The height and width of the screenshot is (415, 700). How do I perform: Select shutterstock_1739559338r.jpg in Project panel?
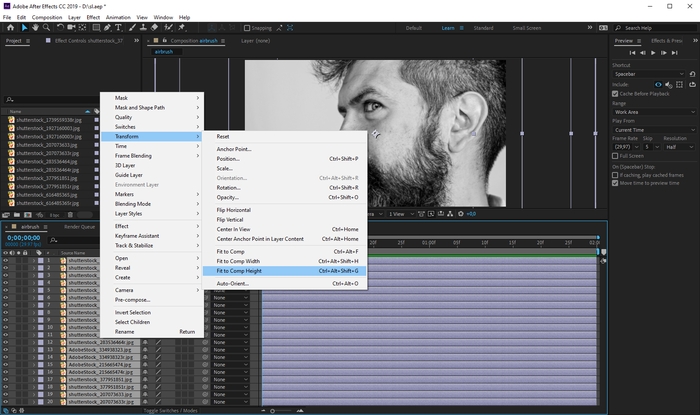click(49, 120)
